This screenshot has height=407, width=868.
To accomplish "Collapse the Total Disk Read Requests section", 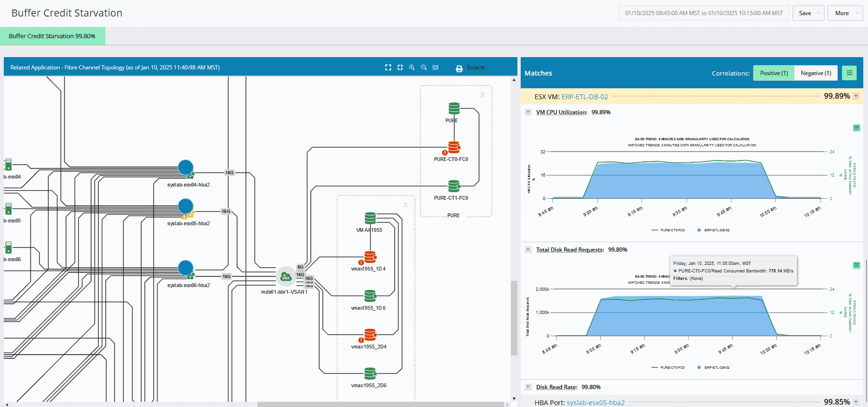I will tap(528, 249).
